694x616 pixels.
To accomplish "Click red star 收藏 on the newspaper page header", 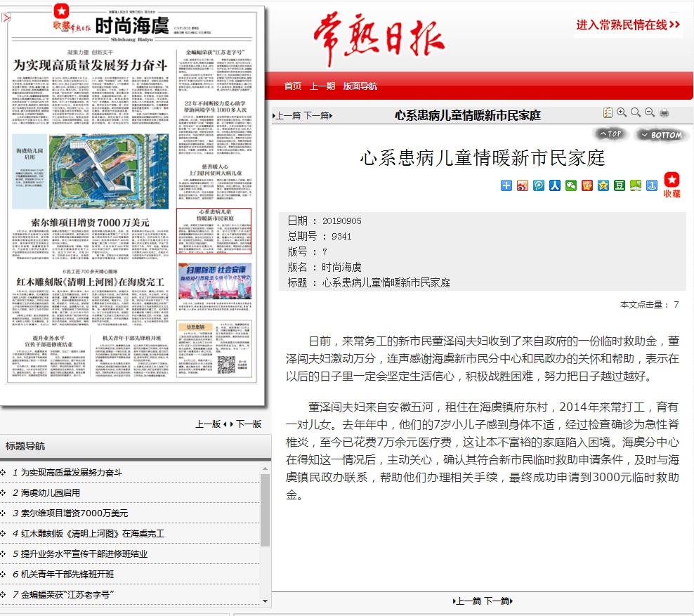I will click(62, 17).
